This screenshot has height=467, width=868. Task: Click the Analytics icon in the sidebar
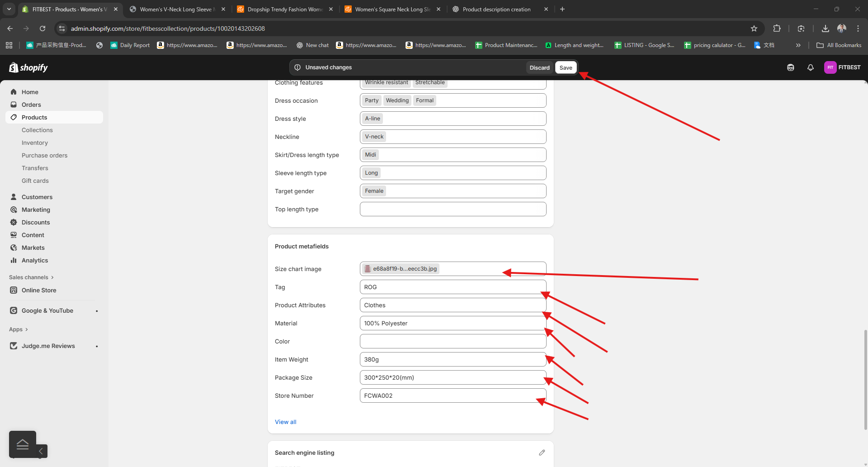click(x=14, y=260)
